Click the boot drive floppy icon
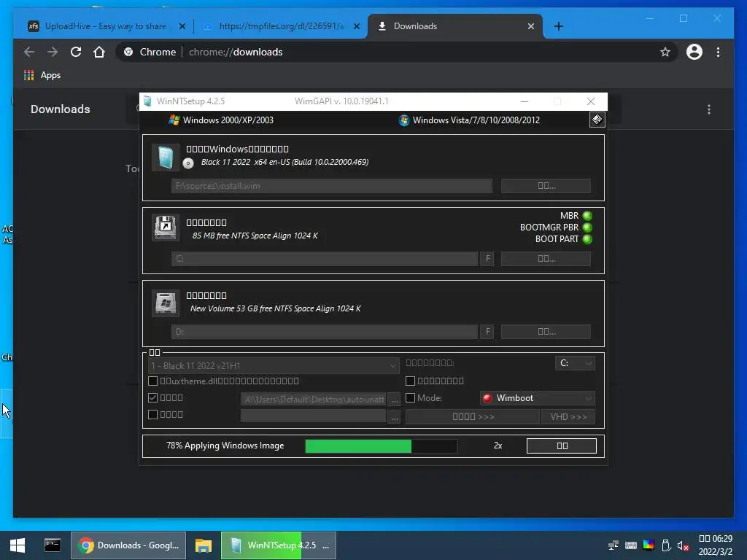This screenshot has height=560, width=747. pyautogui.click(x=166, y=227)
